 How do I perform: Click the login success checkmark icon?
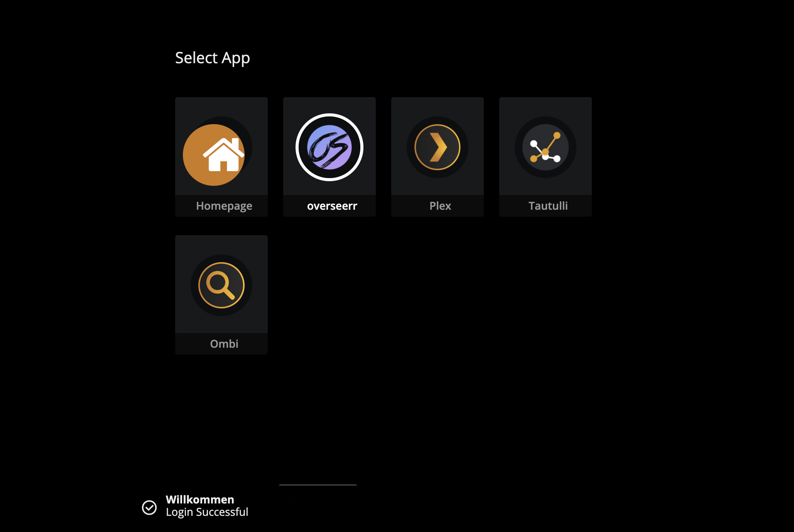149,508
